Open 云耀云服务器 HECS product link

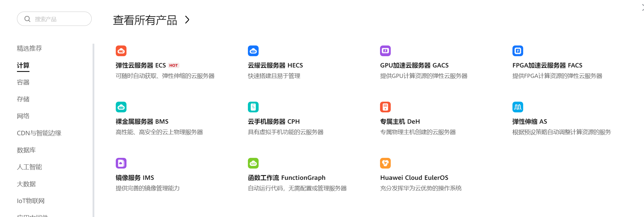pyautogui.click(x=275, y=65)
